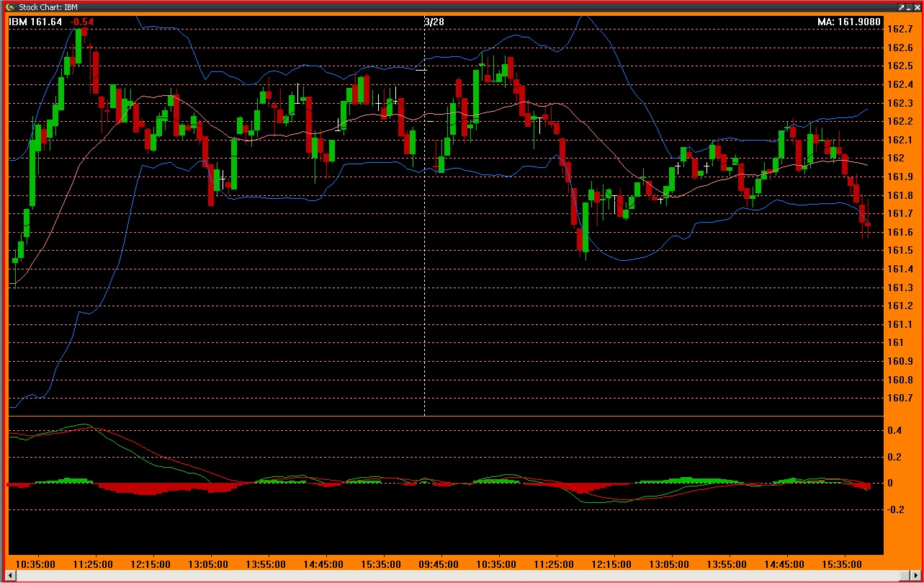Click the '3/28' date marker label
Image resolution: width=924 pixels, height=583 pixels.
434,22
